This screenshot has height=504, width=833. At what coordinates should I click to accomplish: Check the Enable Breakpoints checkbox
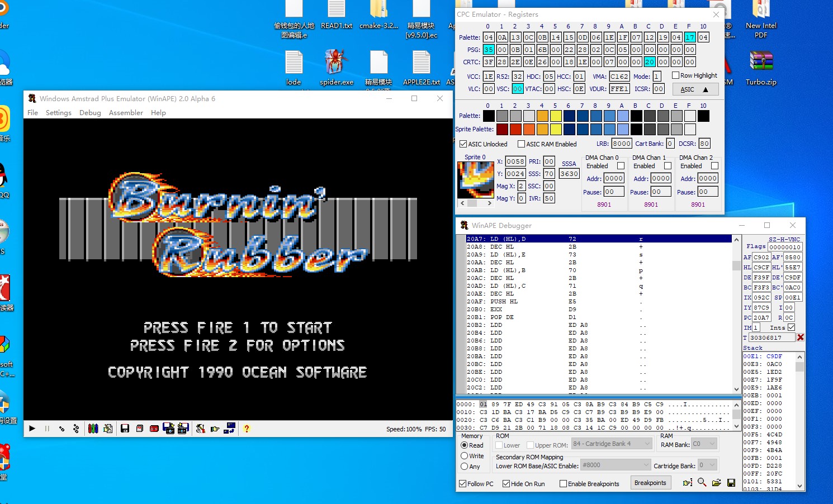(x=563, y=484)
